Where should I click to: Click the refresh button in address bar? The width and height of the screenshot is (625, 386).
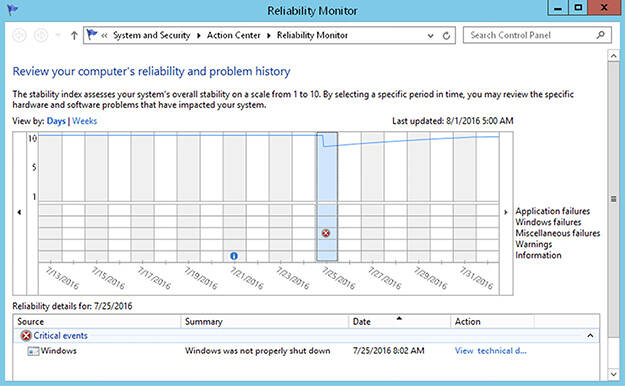(446, 36)
